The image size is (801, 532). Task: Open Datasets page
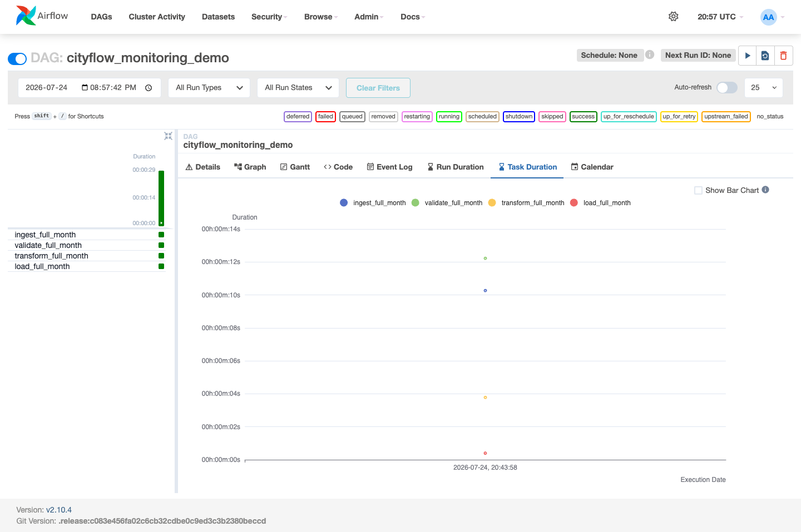tap(218, 17)
